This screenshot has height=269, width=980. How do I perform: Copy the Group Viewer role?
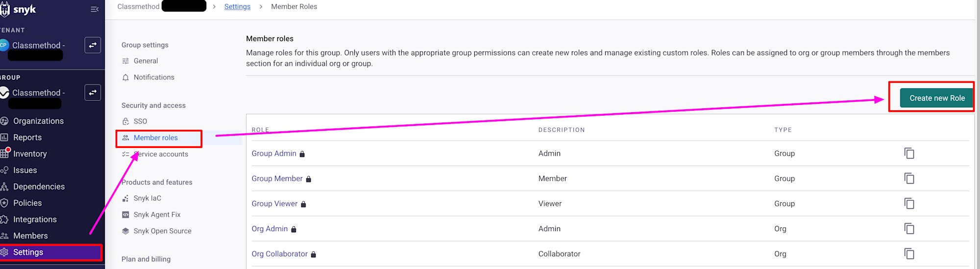point(909,203)
